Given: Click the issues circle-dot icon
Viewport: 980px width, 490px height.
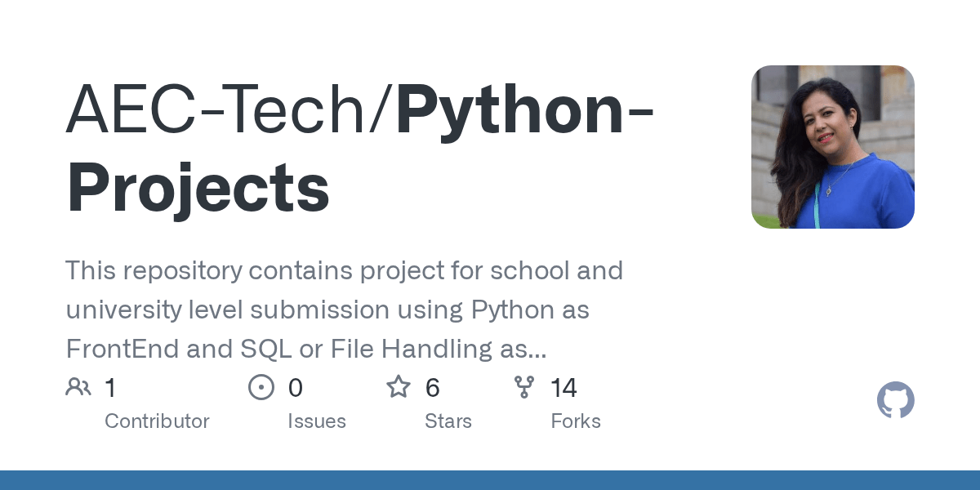Looking at the screenshot, I should [261, 387].
